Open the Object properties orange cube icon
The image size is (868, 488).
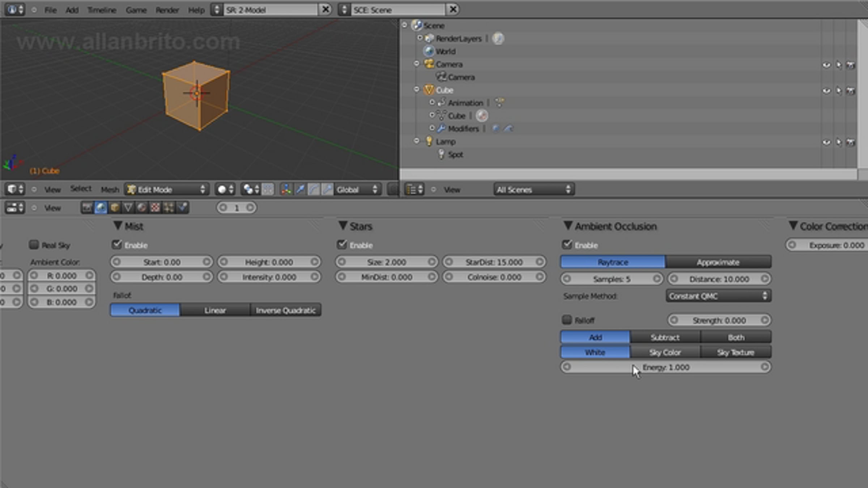coord(115,208)
